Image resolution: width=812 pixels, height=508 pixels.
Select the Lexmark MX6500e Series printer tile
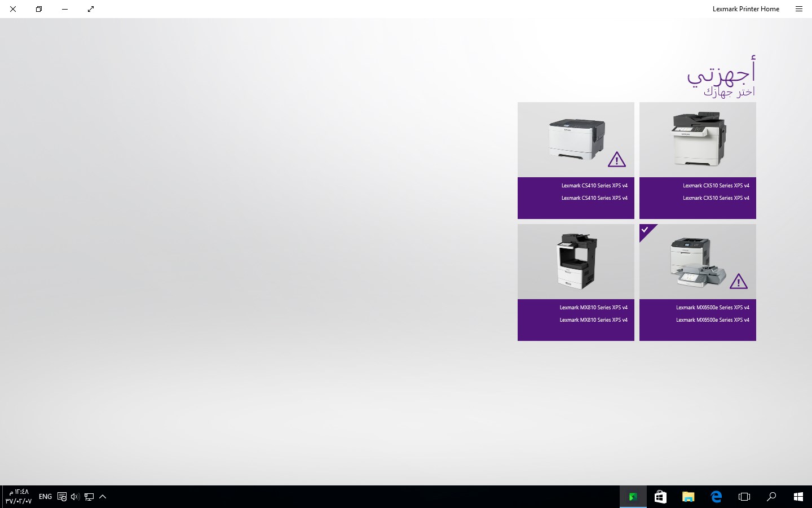698,282
